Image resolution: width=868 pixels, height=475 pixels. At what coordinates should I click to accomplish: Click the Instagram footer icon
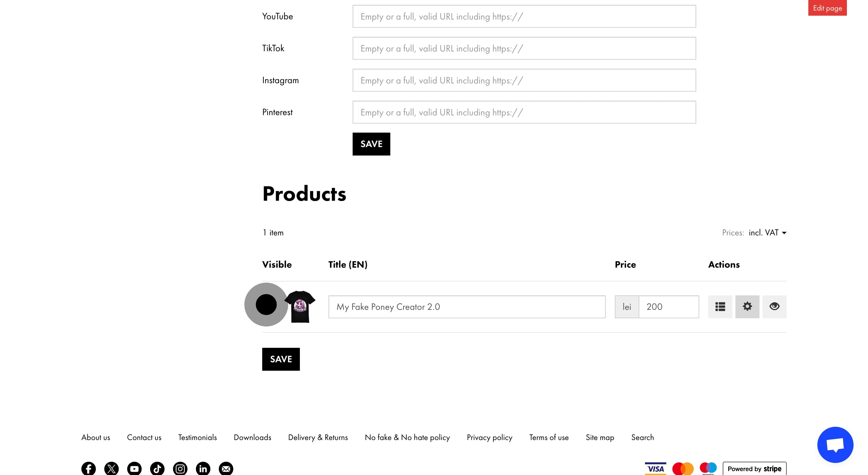pyautogui.click(x=180, y=468)
